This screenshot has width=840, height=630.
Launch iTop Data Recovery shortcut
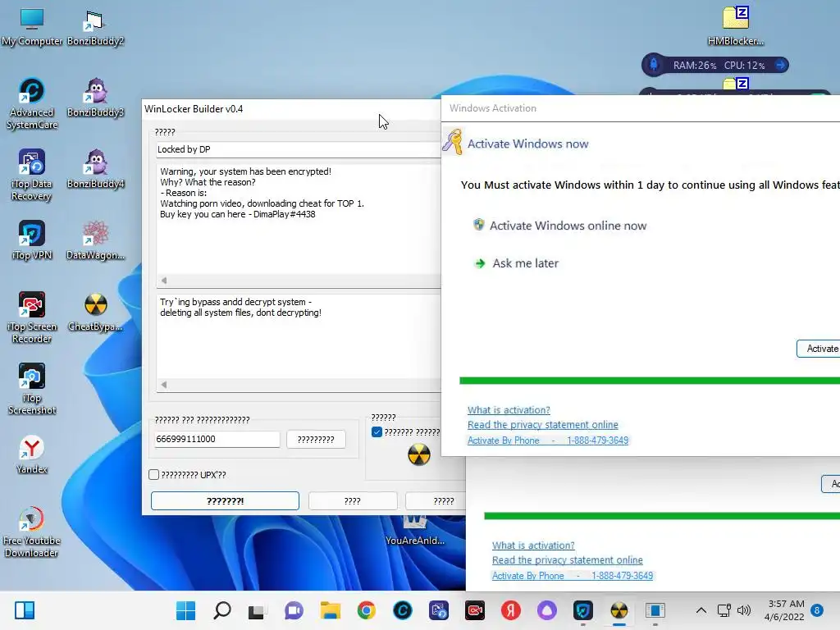32,175
